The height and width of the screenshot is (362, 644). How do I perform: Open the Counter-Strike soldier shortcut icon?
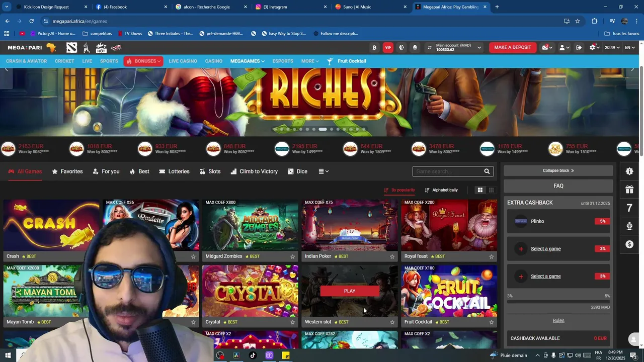[87, 47]
